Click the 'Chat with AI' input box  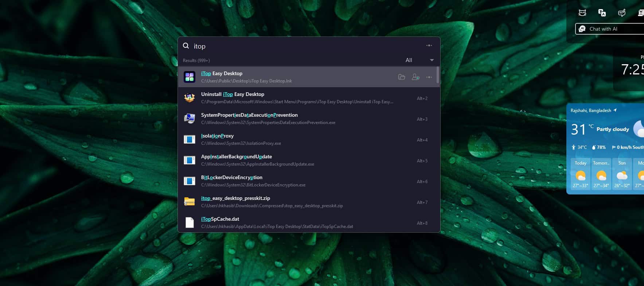point(610,29)
